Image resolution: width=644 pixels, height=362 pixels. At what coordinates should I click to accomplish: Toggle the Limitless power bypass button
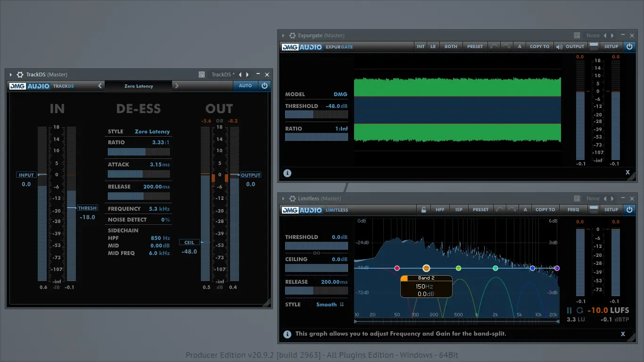click(629, 210)
